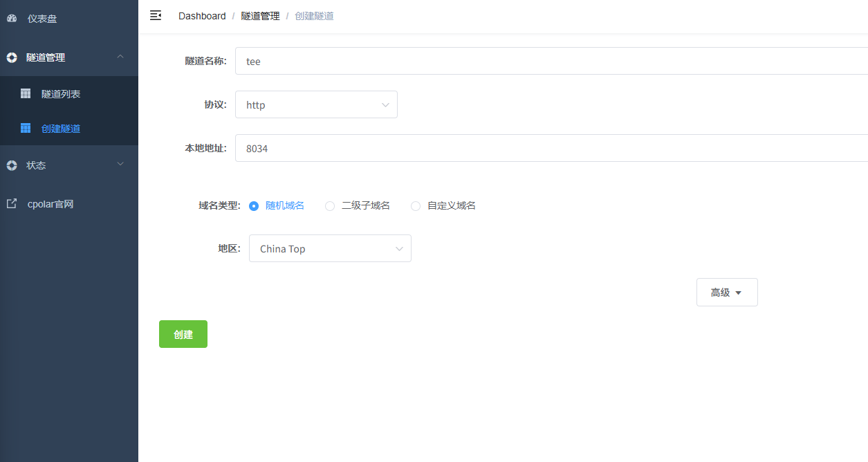Click the 状态 sidebar icon
This screenshot has width=868, height=462.
(x=12, y=165)
